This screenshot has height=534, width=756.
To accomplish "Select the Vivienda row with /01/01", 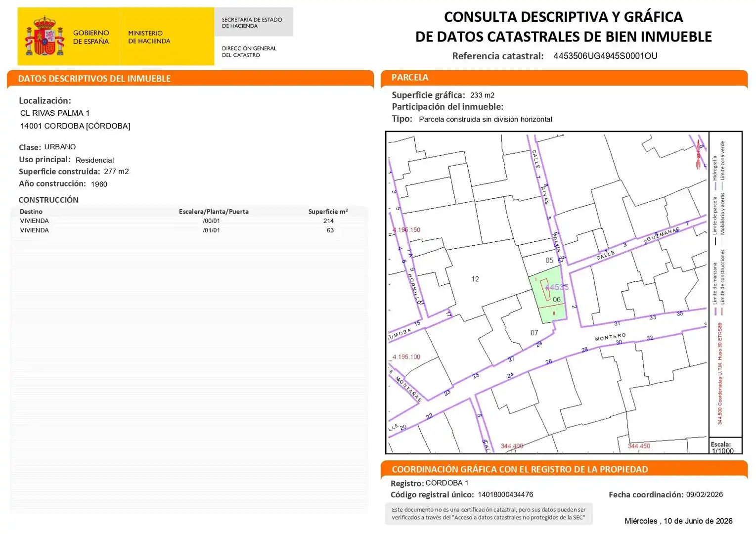I will (189, 230).
